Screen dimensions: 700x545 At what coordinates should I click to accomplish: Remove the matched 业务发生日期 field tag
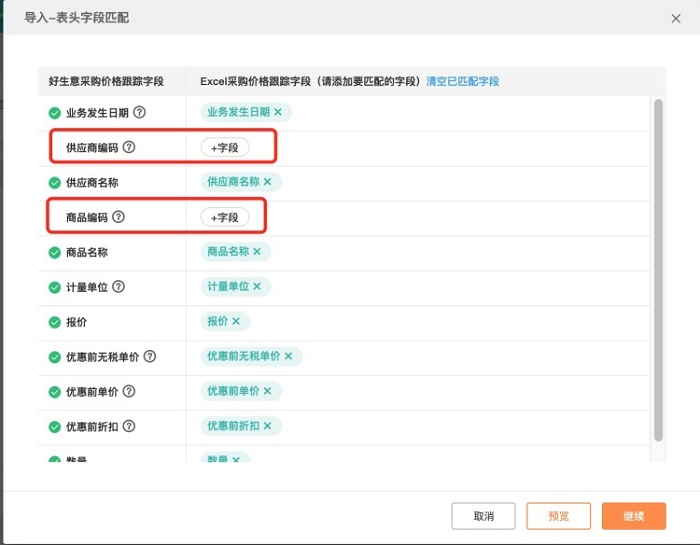278,112
